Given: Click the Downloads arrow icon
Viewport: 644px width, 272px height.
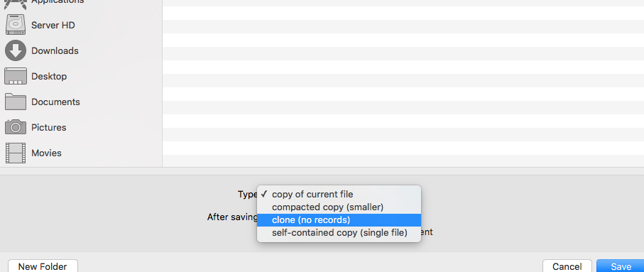Looking at the screenshot, I should pos(16,50).
